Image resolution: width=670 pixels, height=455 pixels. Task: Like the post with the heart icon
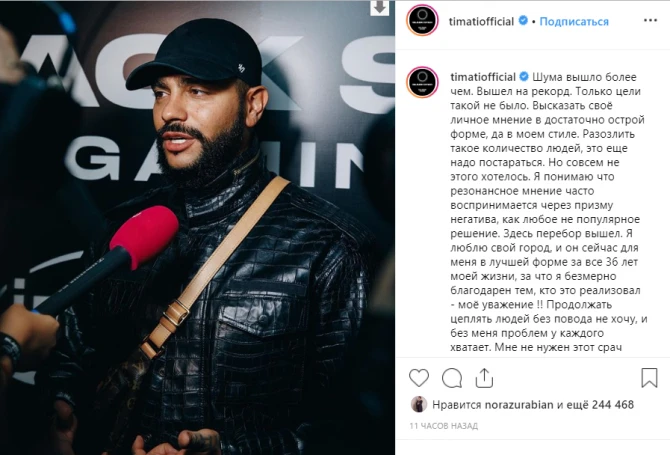[x=419, y=378]
